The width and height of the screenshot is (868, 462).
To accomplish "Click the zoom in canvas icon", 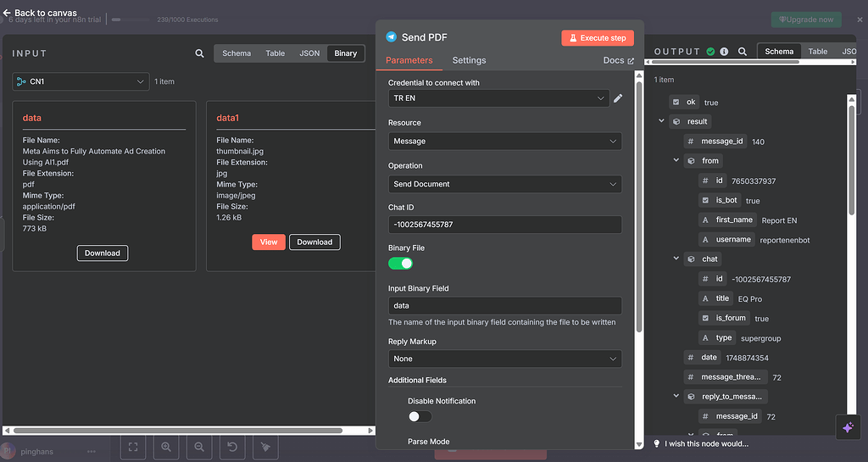I will [x=165, y=447].
